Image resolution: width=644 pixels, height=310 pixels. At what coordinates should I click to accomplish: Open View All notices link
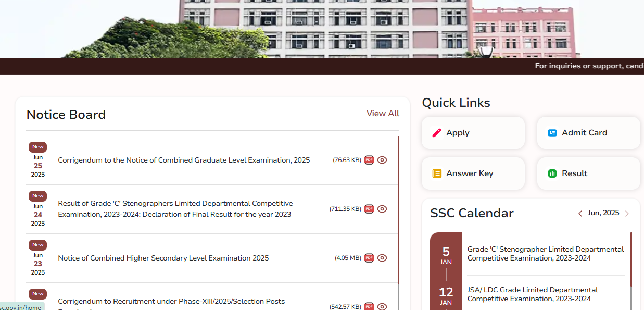coord(383,114)
